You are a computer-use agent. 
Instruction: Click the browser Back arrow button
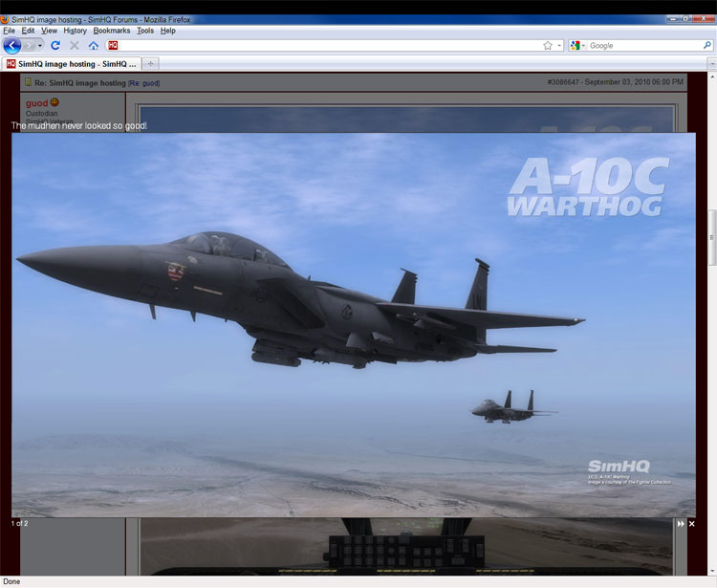(x=11, y=45)
